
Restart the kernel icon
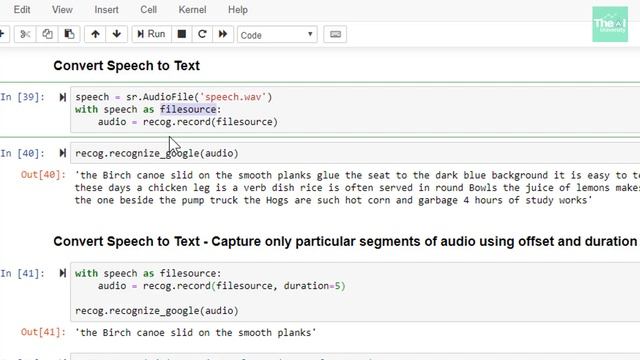(x=202, y=34)
